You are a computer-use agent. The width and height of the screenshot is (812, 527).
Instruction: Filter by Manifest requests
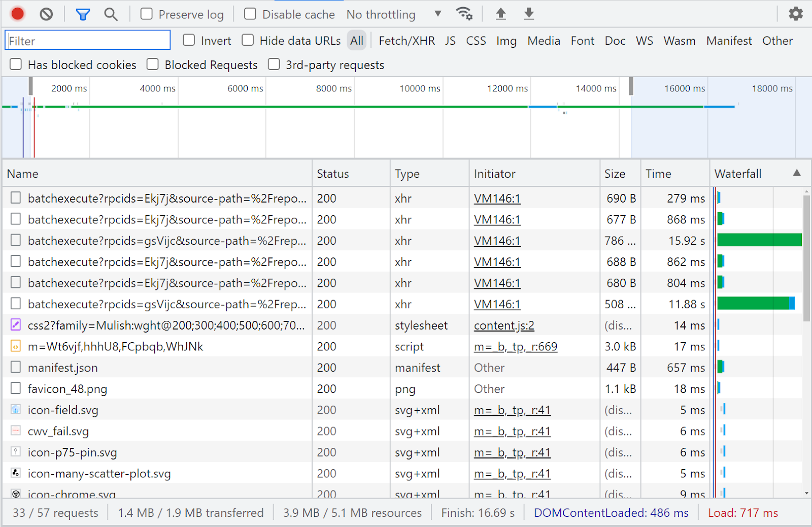(729, 41)
